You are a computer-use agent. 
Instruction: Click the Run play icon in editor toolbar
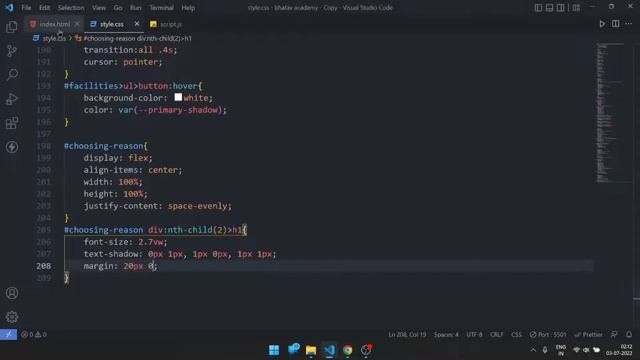click(x=602, y=24)
